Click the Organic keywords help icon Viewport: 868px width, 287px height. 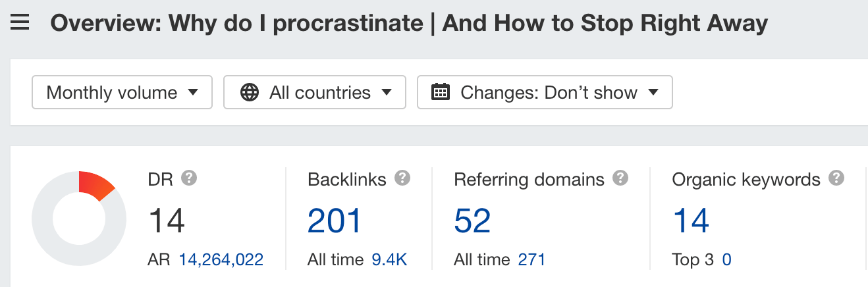point(836,178)
